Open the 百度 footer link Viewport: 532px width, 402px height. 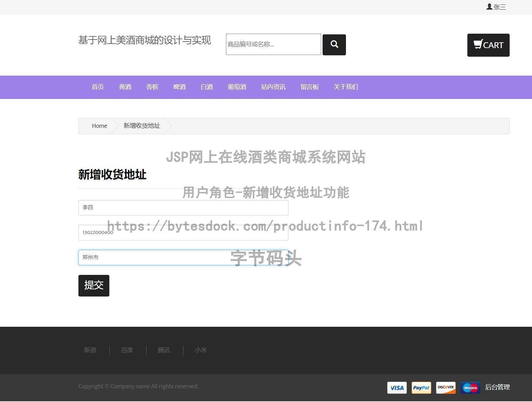click(127, 350)
